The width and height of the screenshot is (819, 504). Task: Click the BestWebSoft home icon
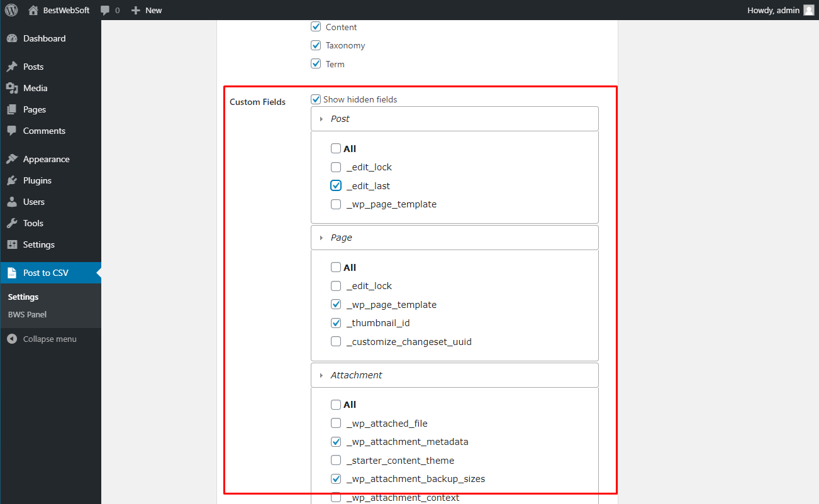click(33, 10)
